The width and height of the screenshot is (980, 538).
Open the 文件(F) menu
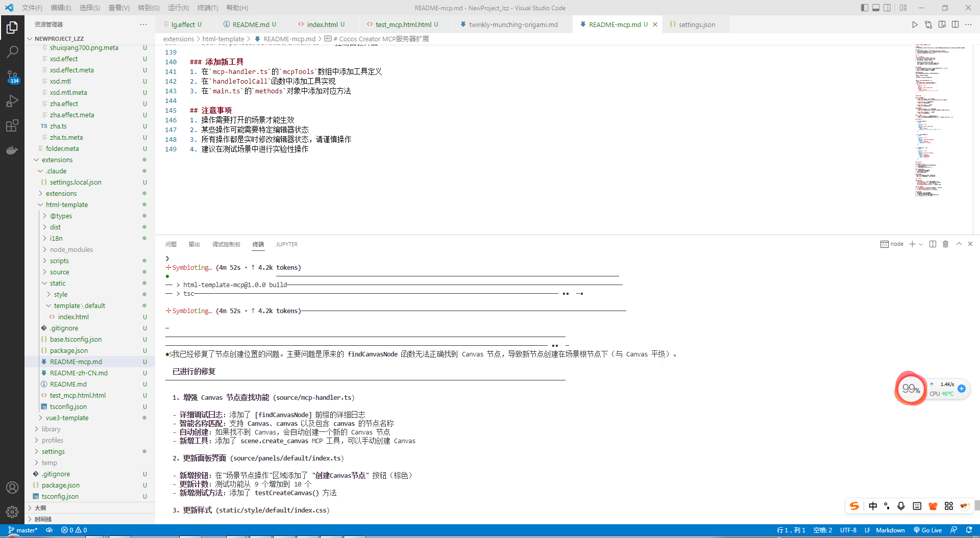click(x=32, y=8)
